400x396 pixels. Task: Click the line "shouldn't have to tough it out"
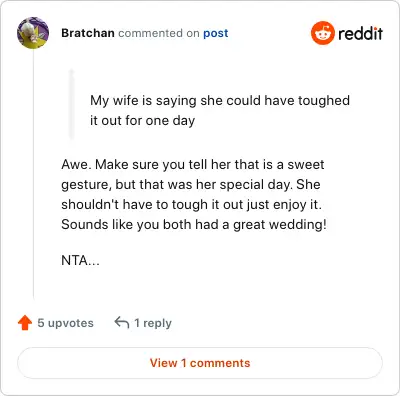pos(191,204)
